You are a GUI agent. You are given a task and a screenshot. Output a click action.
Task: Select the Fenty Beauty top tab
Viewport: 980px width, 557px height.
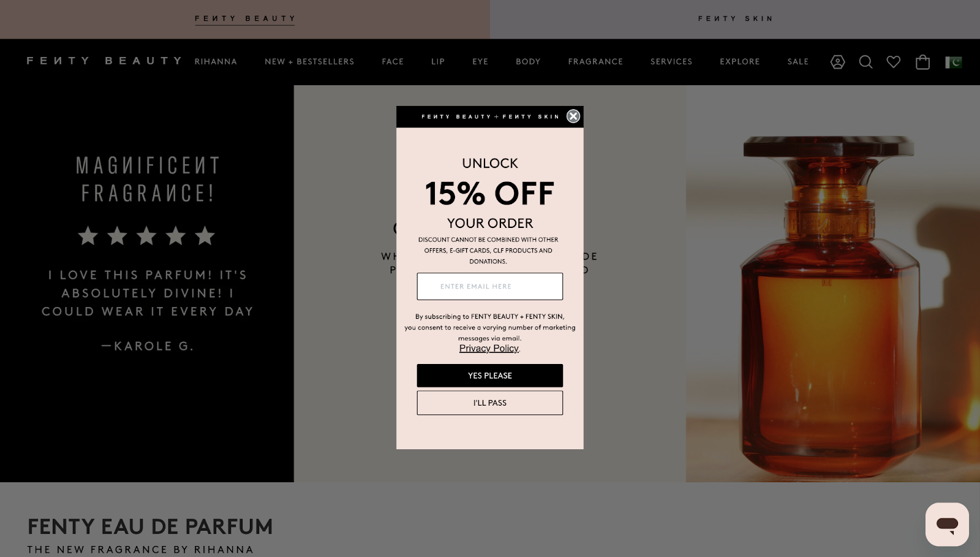pos(245,19)
